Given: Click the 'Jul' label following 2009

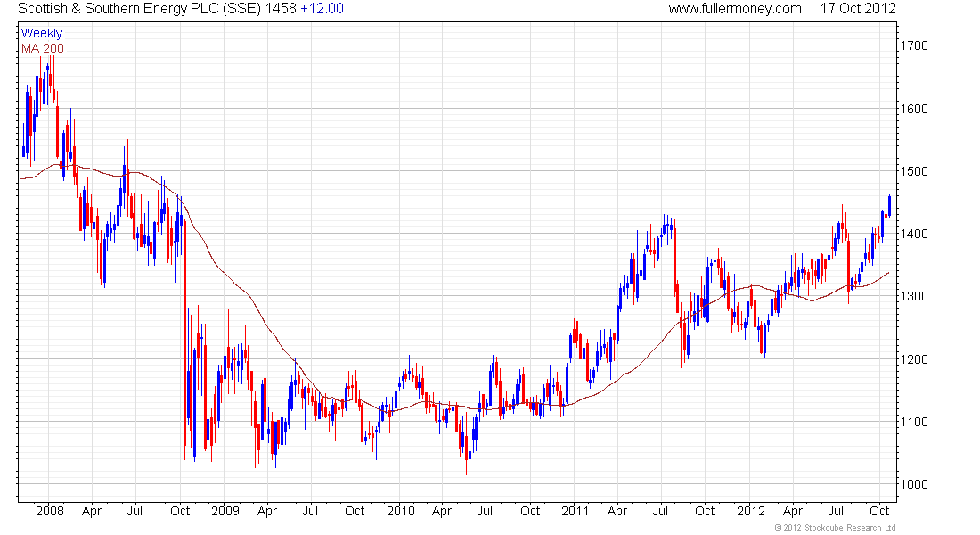Looking at the screenshot, I should 310,511.
